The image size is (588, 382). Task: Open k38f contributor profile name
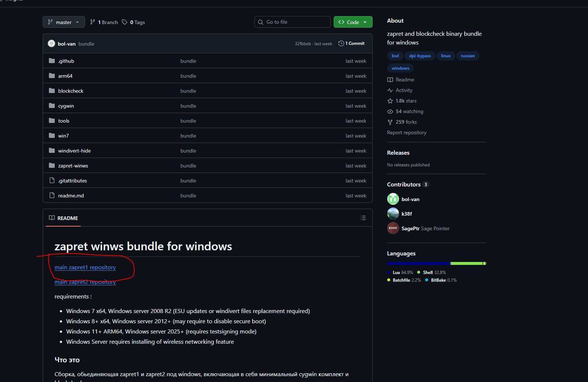(x=407, y=214)
